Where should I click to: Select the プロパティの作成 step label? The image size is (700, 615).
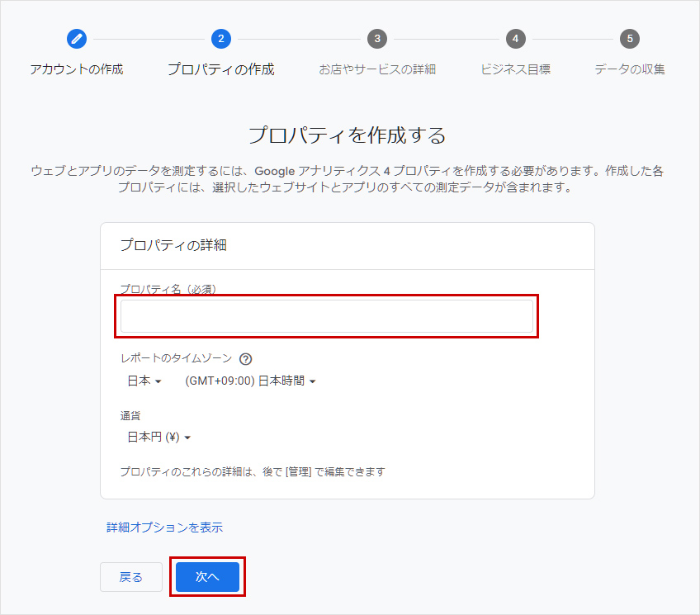tap(220, 69)
